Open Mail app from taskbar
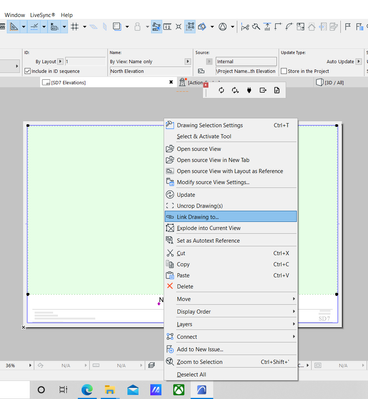Viewport: 368px width, 399px height. tap(133, 389)
